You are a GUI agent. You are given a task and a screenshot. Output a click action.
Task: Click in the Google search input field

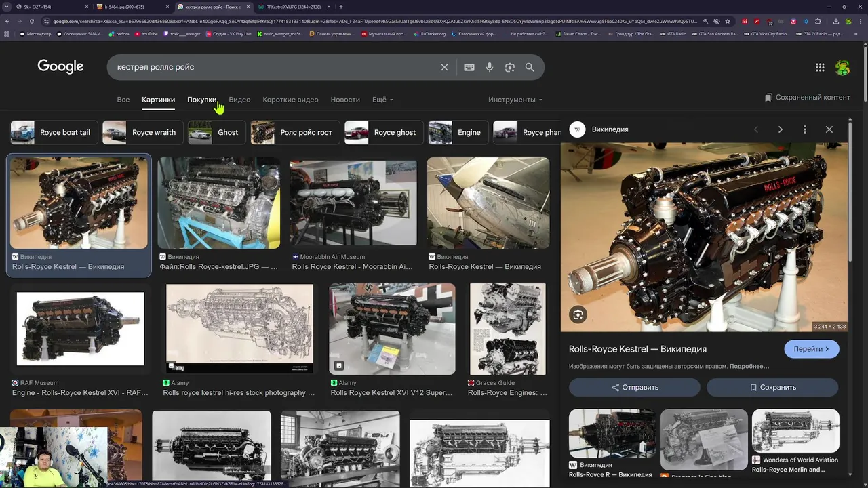(275, 67)
